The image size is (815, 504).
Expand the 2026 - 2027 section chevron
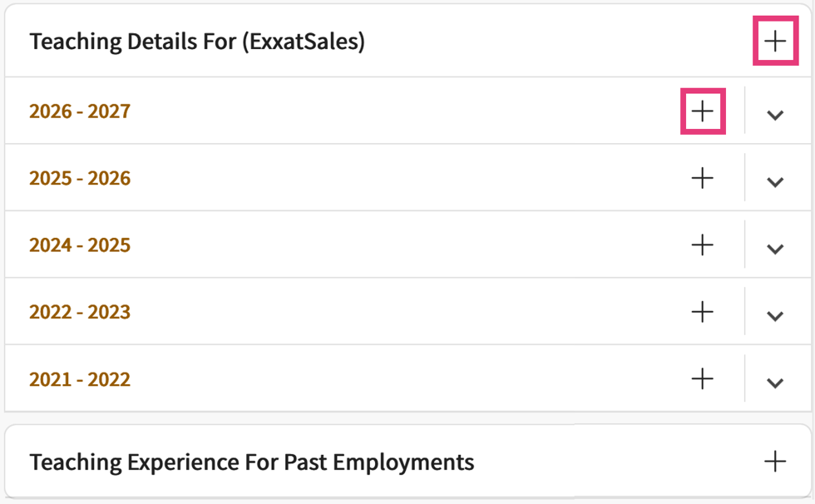(x=775, y=115)
